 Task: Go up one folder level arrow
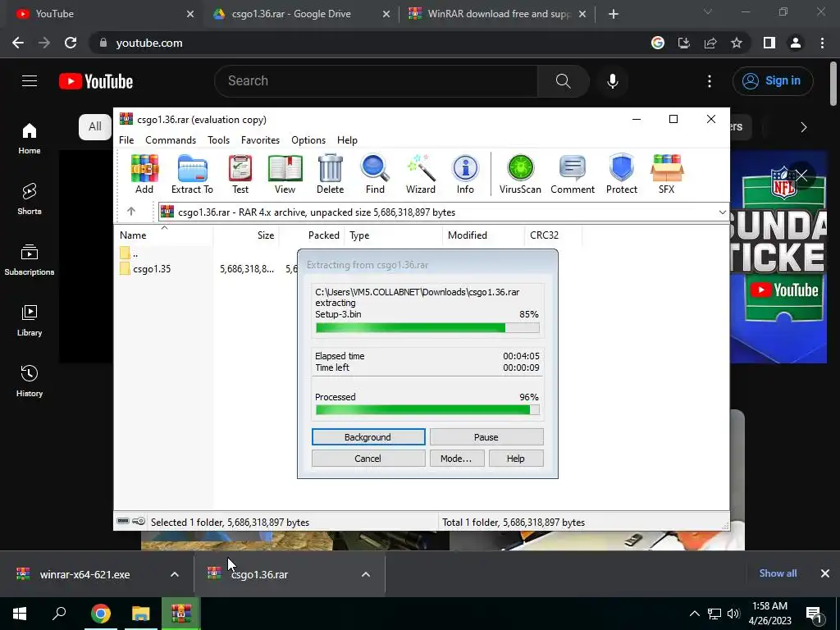(131, 212)
